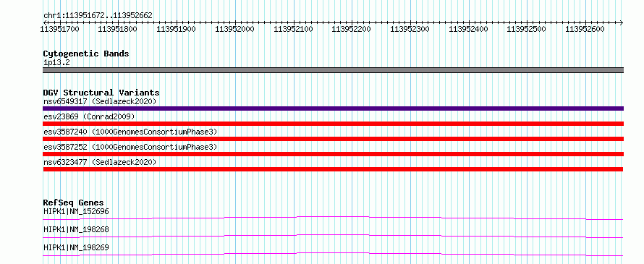This screenshot has width=644, height=264.
Task: Click the red nsv6323477 variant bar
Action: [333, 169]
